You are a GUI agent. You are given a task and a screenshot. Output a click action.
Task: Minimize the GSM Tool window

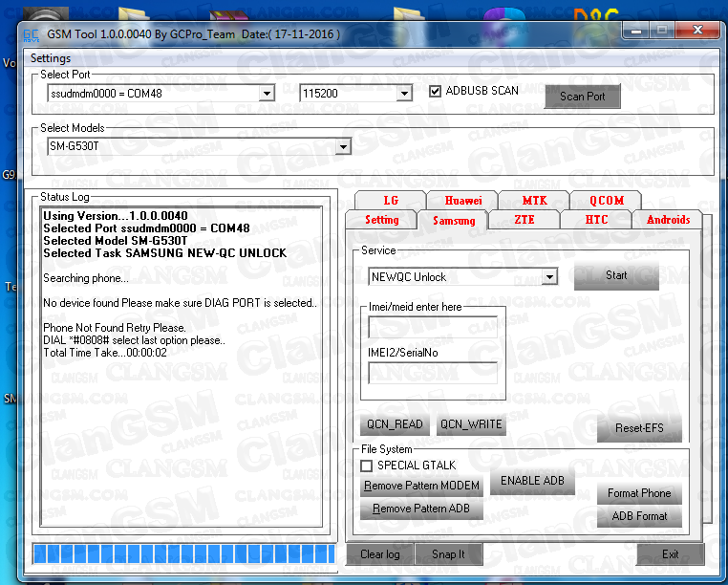pos(636,31)
